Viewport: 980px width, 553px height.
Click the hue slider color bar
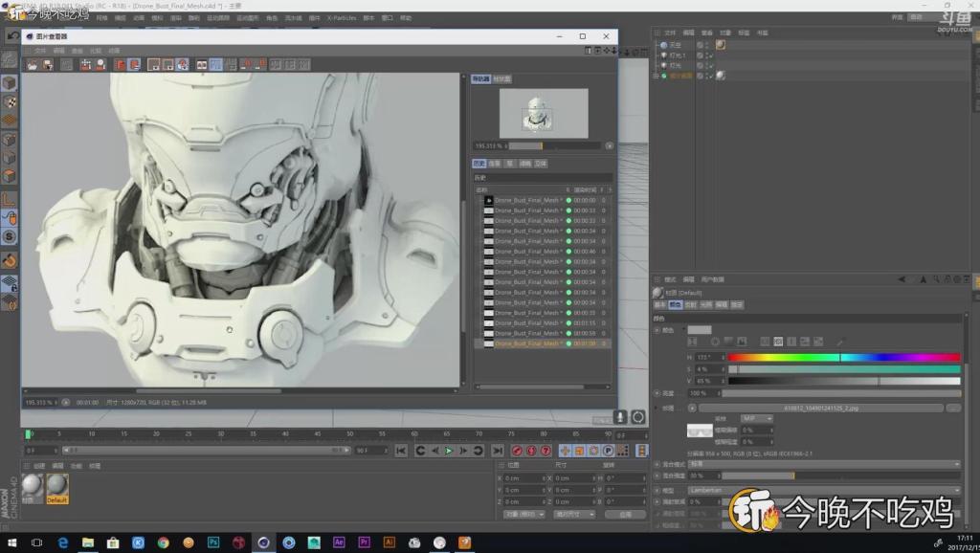point(844,358)
